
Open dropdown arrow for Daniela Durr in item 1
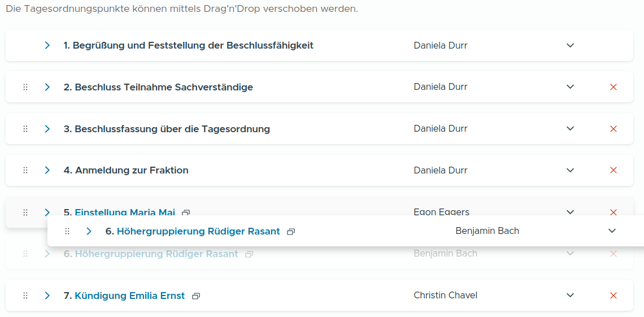click(570, 45)
